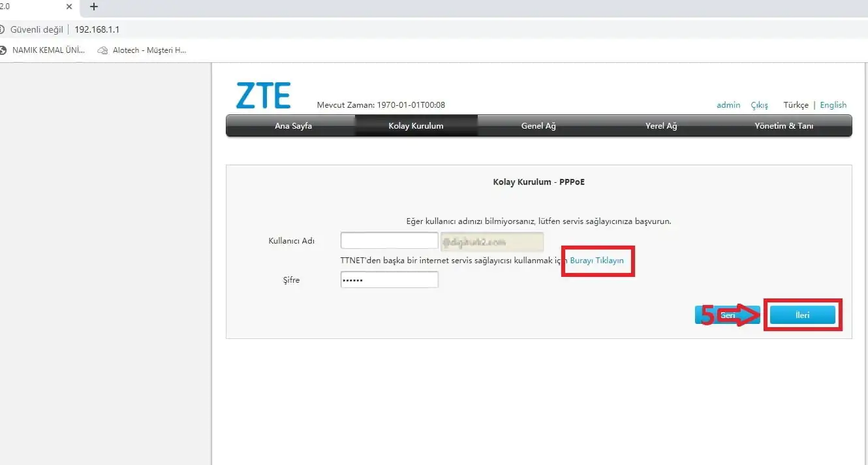The height and width of the screenshot is (465, 868).
Task: Open the Alotech - Müşteri bookmark
Action: (x=142, y=50)
